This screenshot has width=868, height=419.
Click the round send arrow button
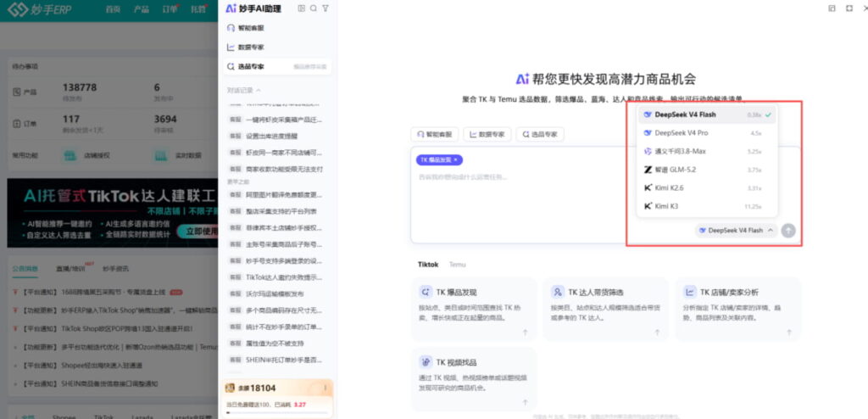[788, 231]
